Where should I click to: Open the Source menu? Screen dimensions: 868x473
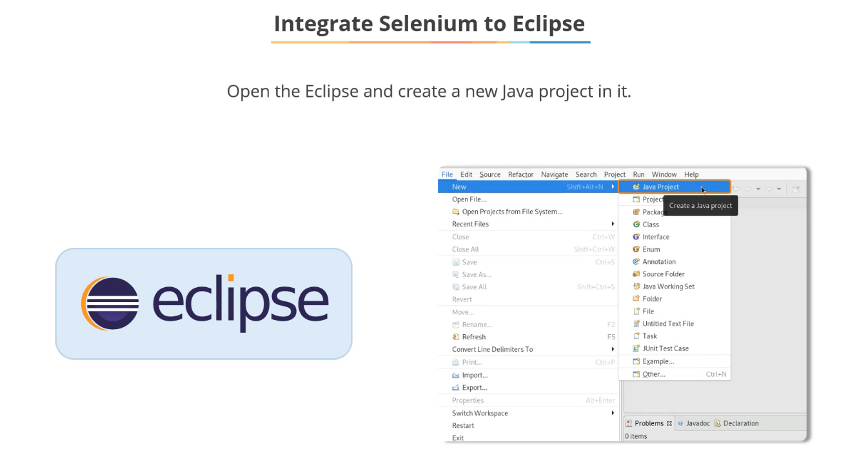tap(490, 174)
